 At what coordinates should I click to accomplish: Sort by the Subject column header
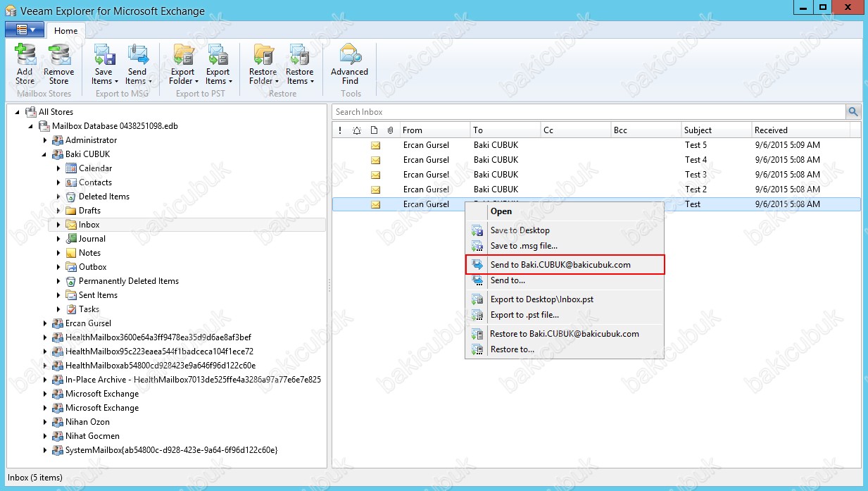click(716, 130)
